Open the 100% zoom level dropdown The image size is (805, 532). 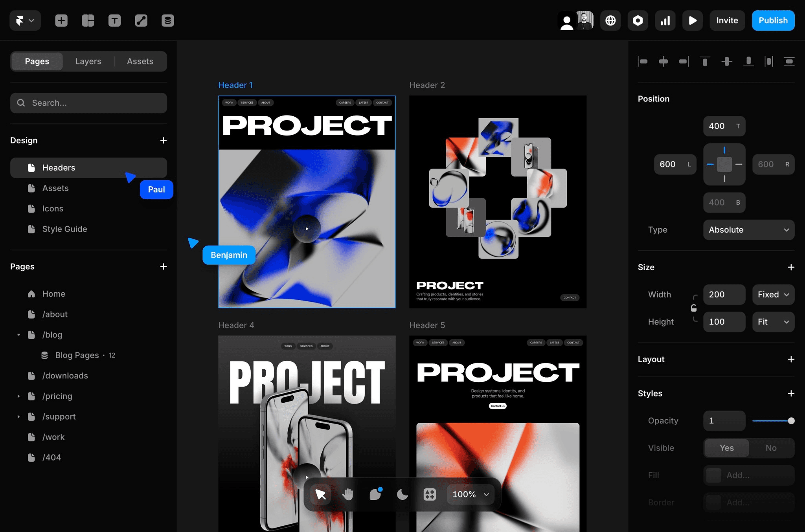pyautogui.click(x=471, y=494)
